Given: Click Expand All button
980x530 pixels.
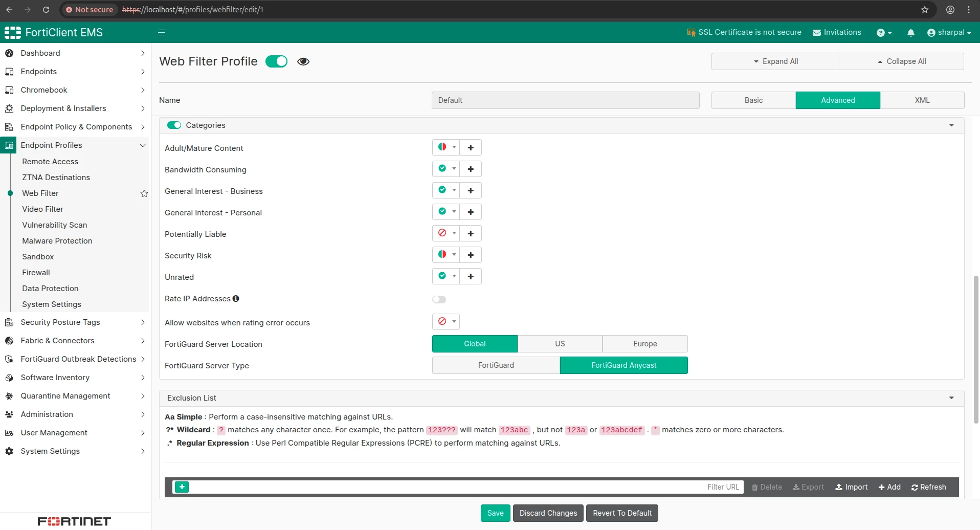Looking at the screenshot, I should (775, 61).
